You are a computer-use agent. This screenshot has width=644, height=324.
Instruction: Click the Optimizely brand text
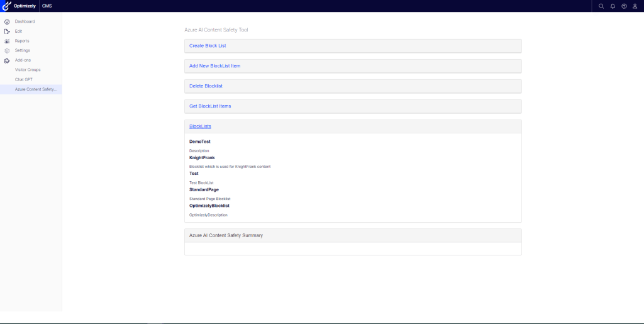pos(25,6)
